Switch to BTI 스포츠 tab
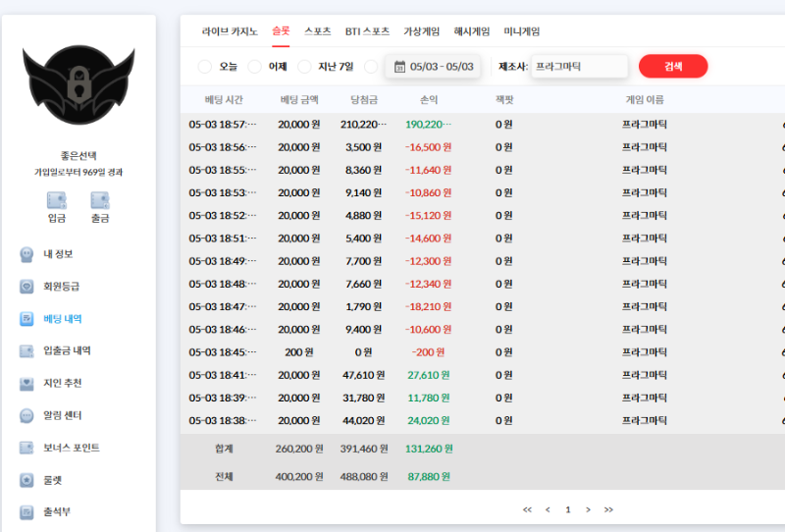785x532 pixels. pos(367,31)
